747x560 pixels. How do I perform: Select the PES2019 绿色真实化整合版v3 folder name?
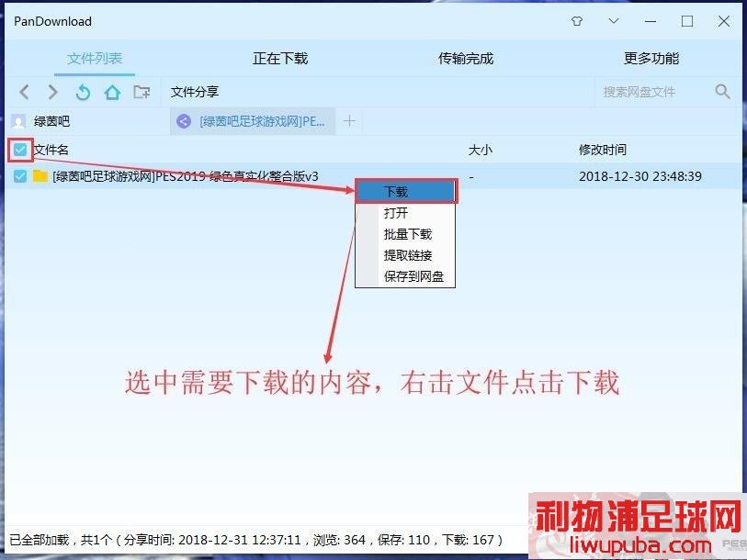pyautogui.click(x=186, y=176)
